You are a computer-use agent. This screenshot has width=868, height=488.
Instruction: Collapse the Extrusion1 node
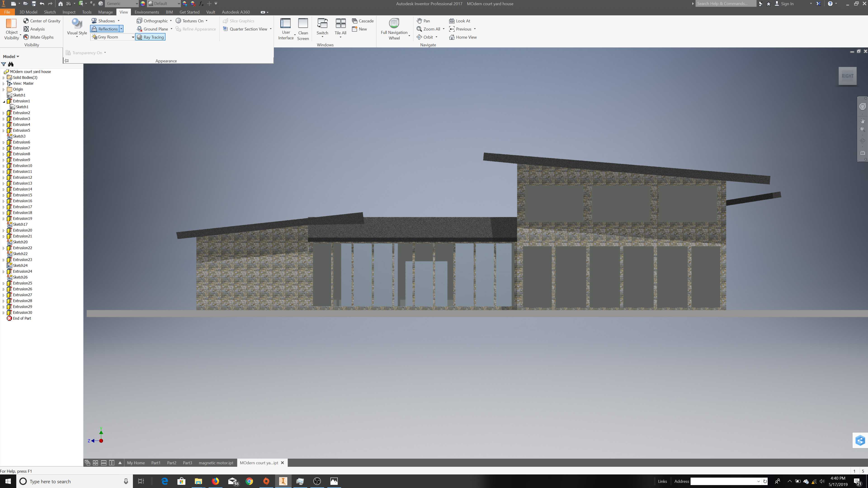[x=4, y=101]
